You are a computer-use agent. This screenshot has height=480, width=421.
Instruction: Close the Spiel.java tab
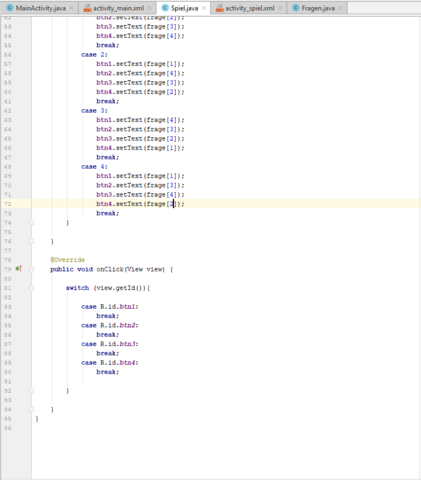tap(204, 8)
